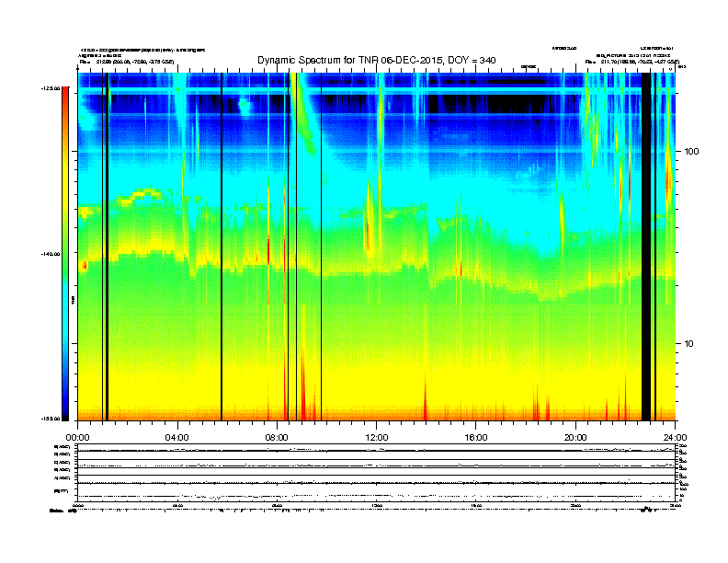Click the bottom trace in the lower panel
728x563 pixels.
(377, 496)
